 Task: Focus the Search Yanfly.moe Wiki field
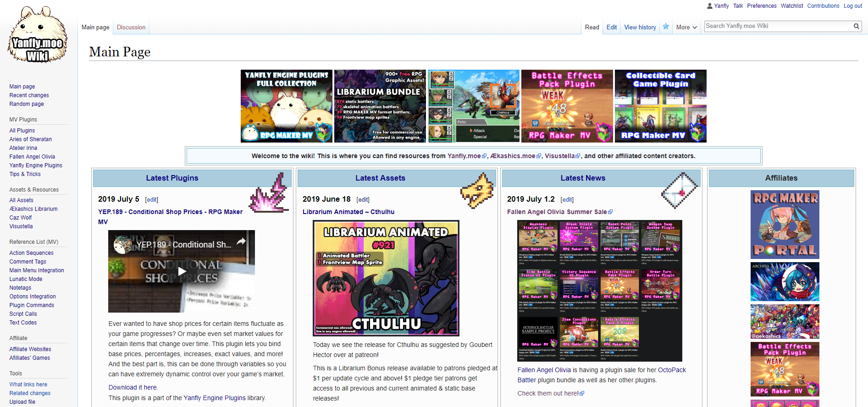(x=779, y=26)
